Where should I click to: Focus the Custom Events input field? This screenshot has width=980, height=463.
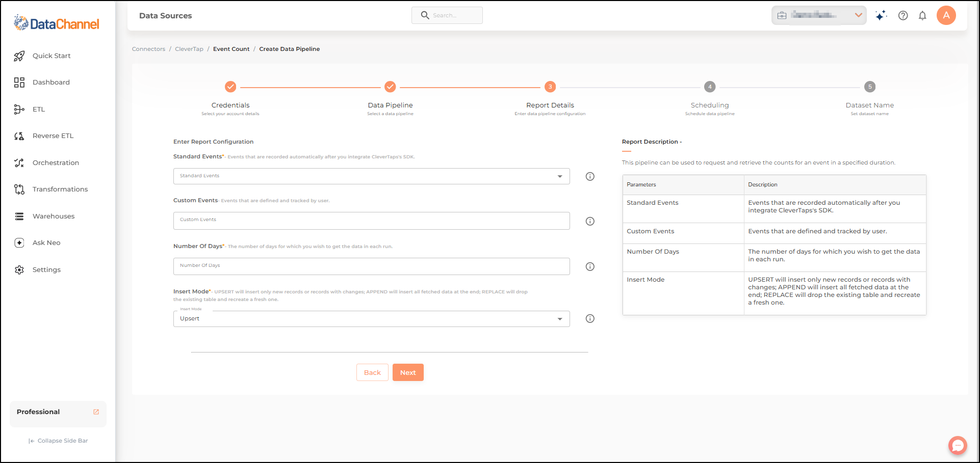coord(371,221)
